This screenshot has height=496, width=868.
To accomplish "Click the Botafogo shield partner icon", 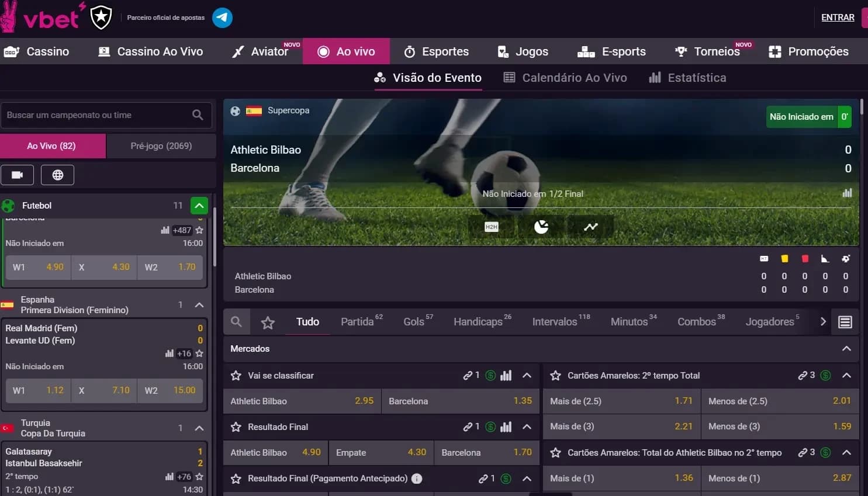I will [101, 18].
